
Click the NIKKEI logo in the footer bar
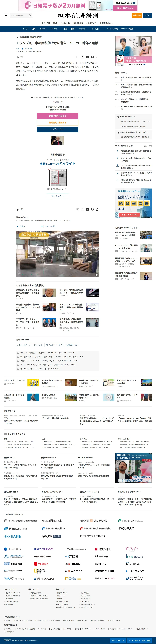point(7,640)
